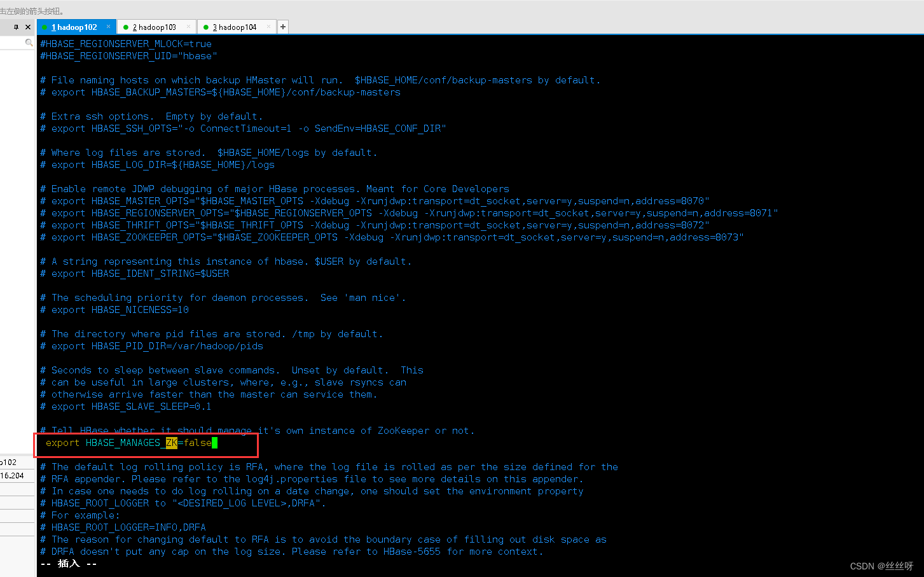Close the hadoop104 tab

269,27
